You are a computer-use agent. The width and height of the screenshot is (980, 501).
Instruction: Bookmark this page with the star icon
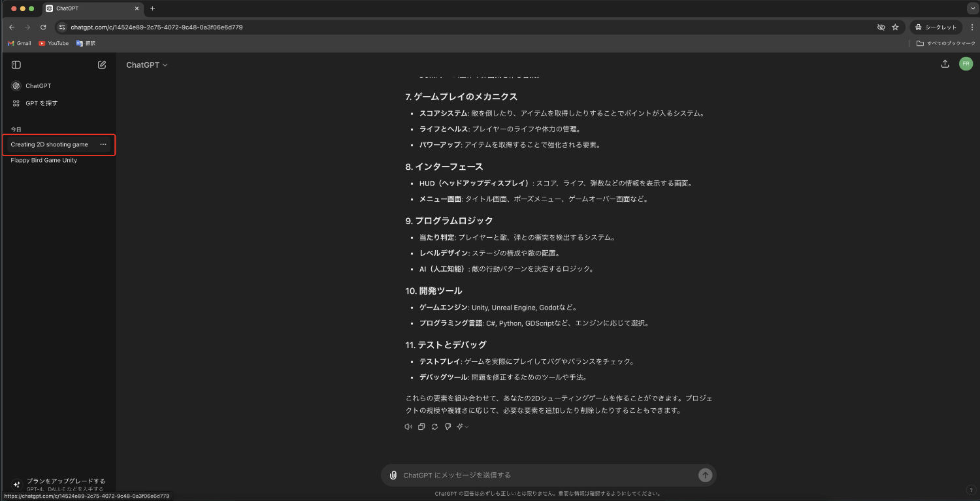tap(895, 27)
